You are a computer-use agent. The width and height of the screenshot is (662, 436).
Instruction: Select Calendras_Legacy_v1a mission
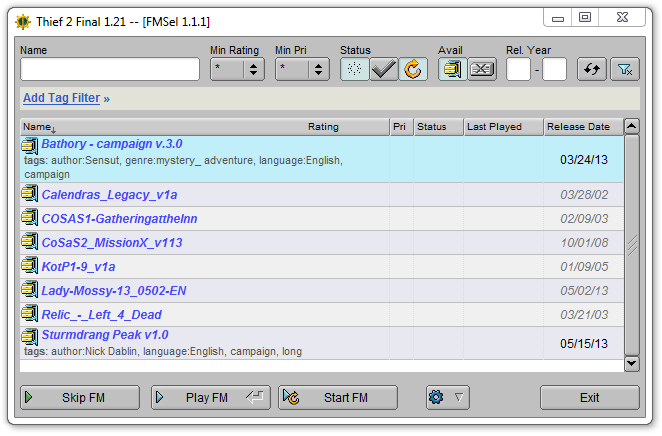[x=322, y=195]
